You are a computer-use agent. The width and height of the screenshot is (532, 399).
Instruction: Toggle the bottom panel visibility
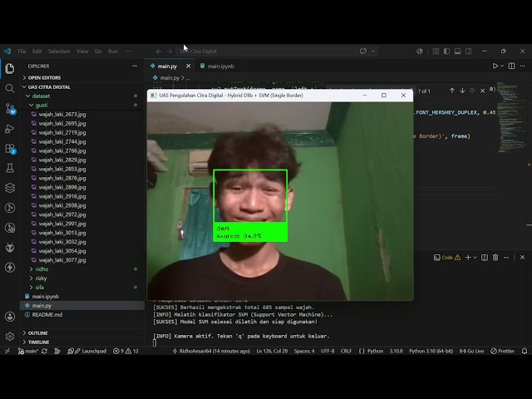coord(458,52)
